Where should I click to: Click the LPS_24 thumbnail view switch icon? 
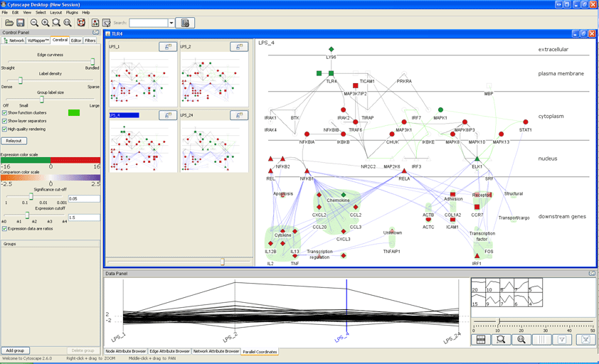coord(239,115)
